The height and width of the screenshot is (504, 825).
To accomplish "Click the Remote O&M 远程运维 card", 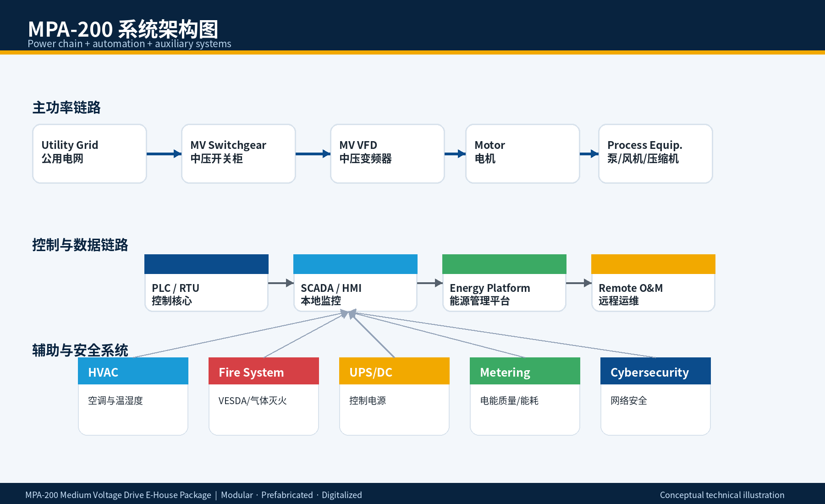I will coord(653,283).
